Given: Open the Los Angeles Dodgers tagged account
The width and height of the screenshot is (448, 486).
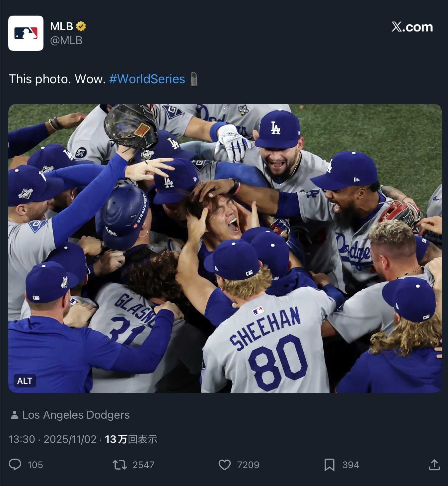Looking at the screenshot, I should pos(76,415).
